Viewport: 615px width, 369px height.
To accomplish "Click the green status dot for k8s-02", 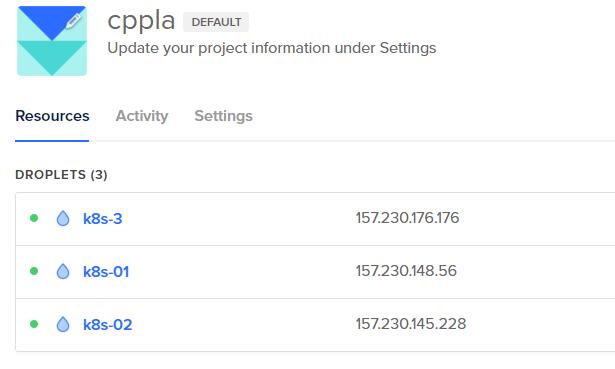I will (34, 324).
